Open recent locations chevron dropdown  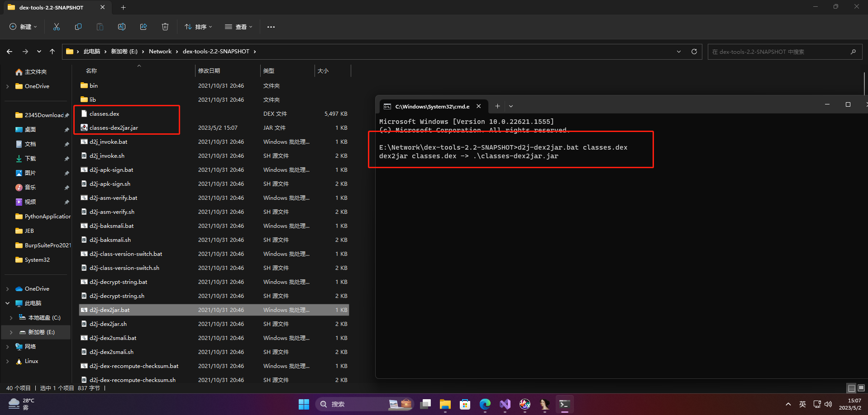[39, 52]
